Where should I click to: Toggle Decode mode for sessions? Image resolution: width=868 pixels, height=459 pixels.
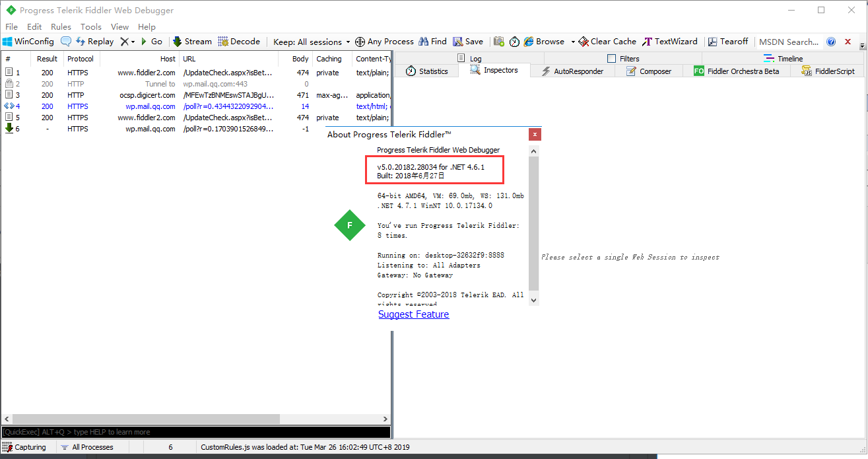pyautogui.click(x=239, y=41)
